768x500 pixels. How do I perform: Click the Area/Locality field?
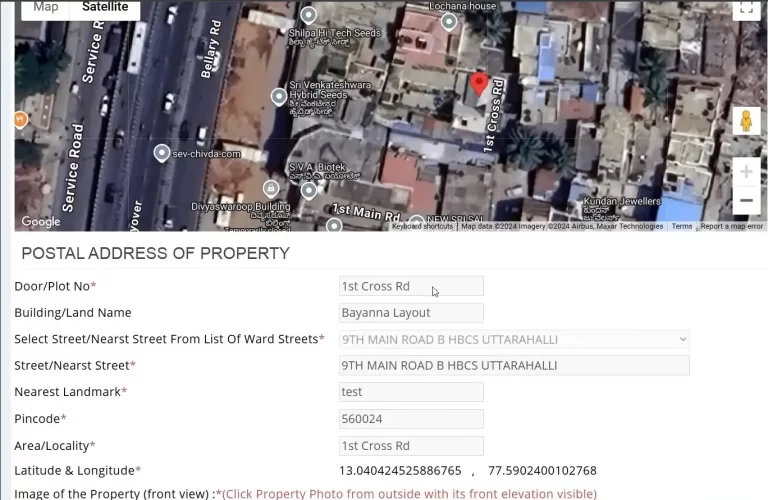pos(411,446)
